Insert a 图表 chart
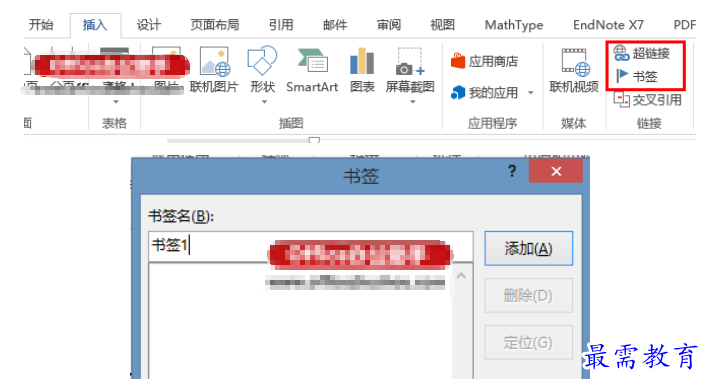The height and width of the screenshot is (388, 706). tap(362, 70)
